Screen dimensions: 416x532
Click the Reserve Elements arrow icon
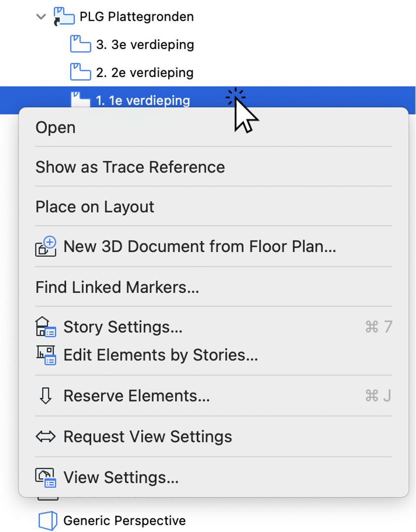pyautogui.click(x=45, y=396)
